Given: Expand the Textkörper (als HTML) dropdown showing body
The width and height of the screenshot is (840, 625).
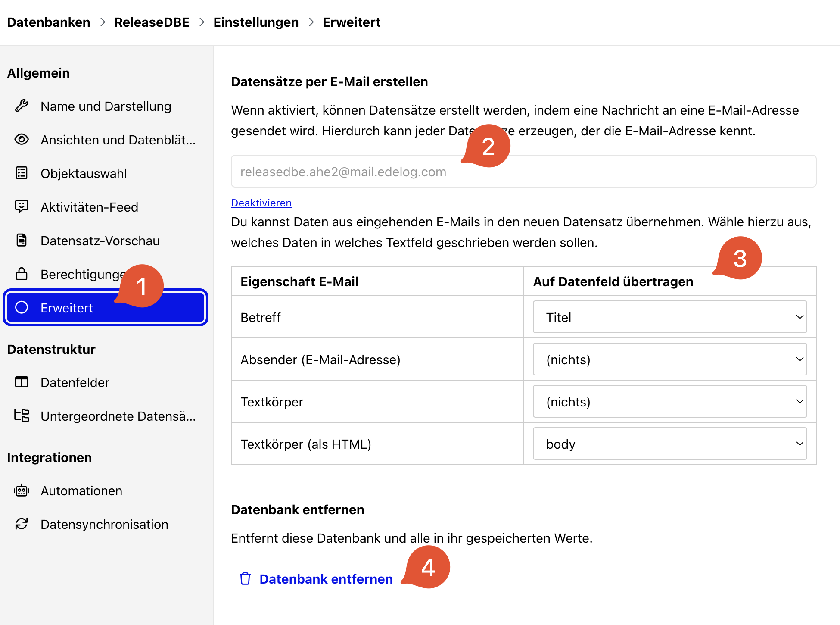Looking at the screenshot, I should pyautogui.click(x=670, y=444).
